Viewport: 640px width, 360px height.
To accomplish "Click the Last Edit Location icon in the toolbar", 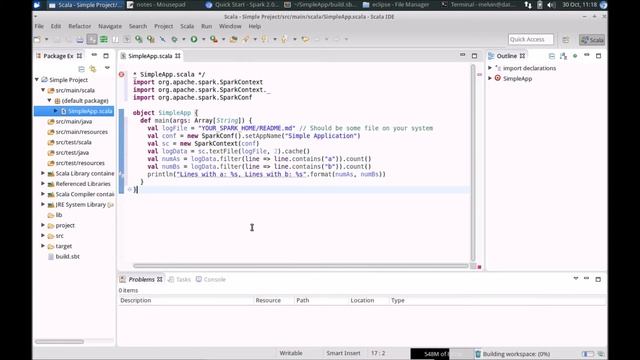I will pyautogui.click(x=305, y=39).
